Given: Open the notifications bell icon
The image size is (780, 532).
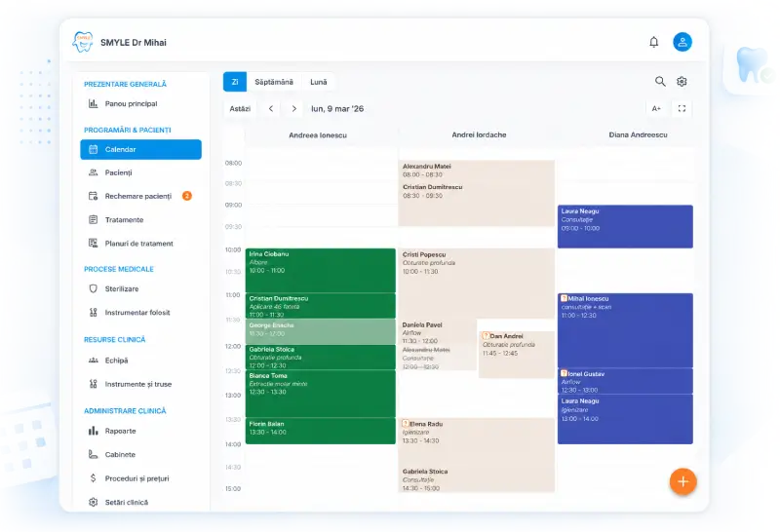Looking at the screenshot, I should tap(653, 42).
